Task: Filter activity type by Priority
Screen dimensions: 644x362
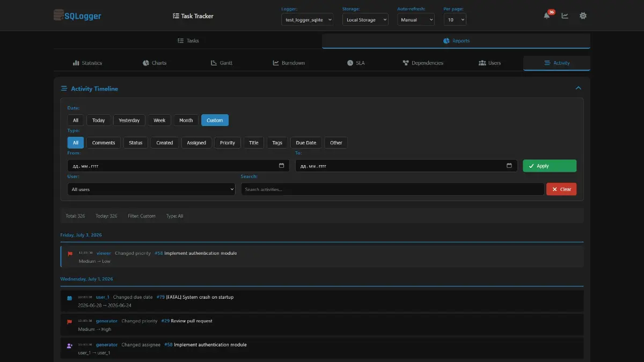Action: click(228, 143)
